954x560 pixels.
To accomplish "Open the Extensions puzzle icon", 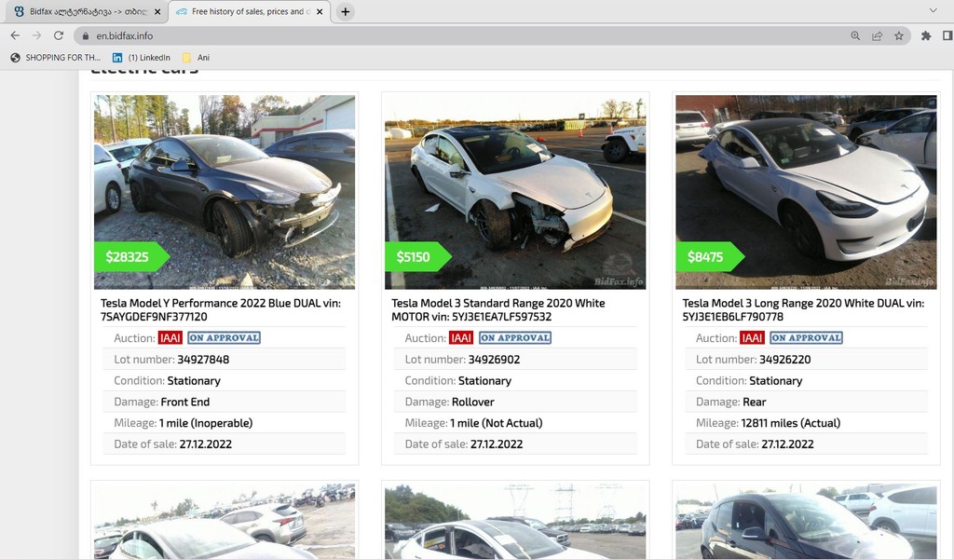I will click(x=926, y=36).
